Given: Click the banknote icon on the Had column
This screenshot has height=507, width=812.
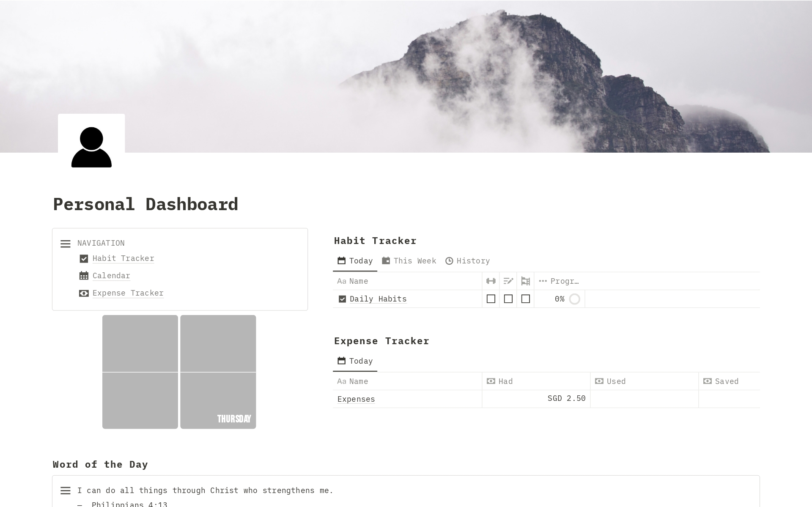Looking at the screenshot, I should [491, 381].
